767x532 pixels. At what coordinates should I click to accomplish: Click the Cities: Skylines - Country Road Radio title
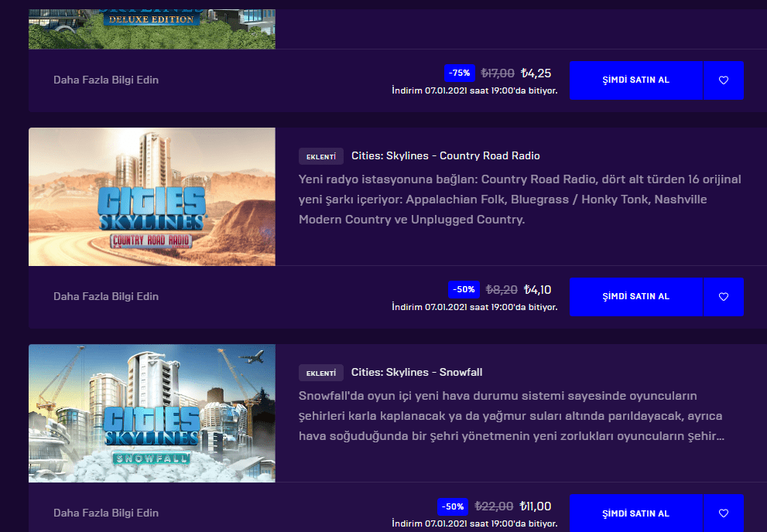click(x=446, y=156)
